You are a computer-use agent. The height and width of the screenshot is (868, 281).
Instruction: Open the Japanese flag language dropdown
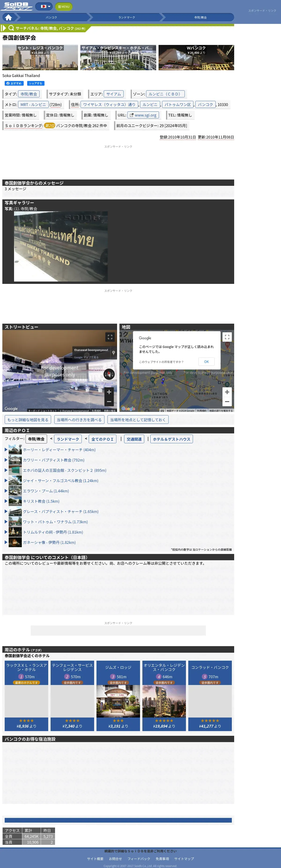point(44,6)
